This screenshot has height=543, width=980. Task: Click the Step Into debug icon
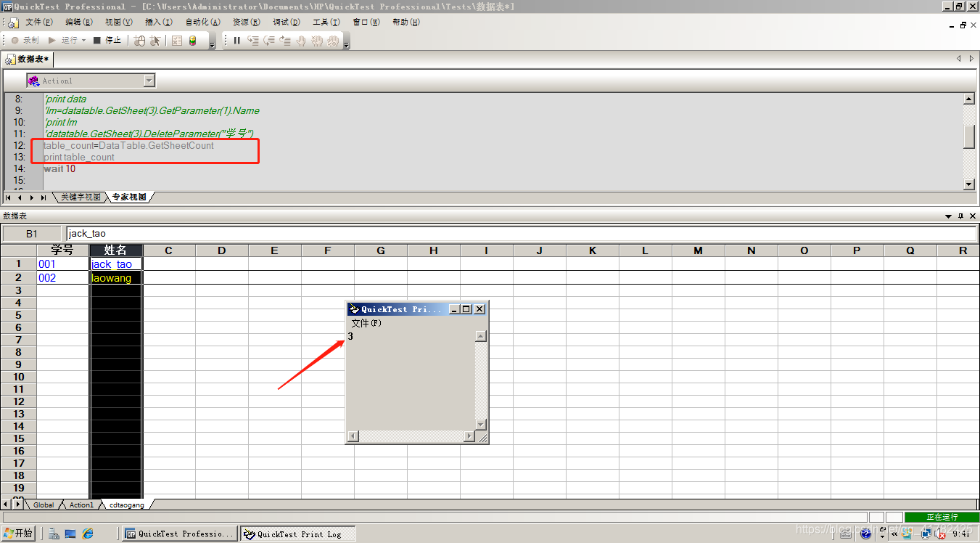point(253,41)
